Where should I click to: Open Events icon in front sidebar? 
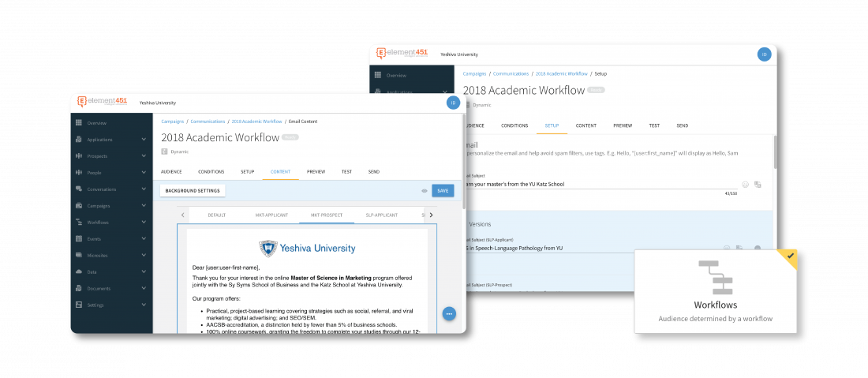pyautogui.click(x=79, y=238)
